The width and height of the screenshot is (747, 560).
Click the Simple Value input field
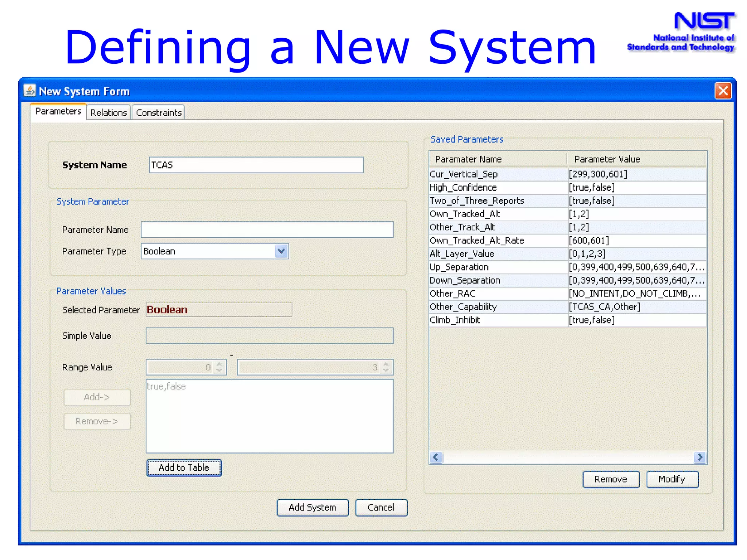tap(270, 336)
